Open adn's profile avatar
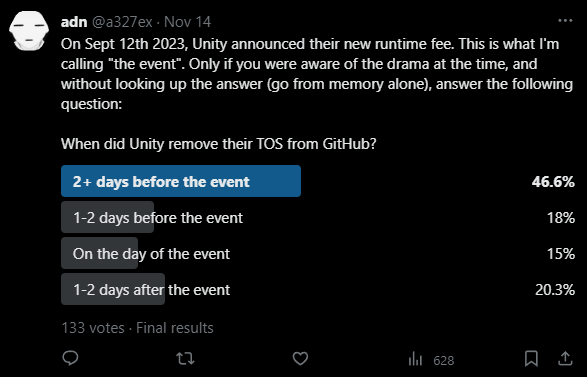Viewport: 587px width, 377px height. (29, 31)
